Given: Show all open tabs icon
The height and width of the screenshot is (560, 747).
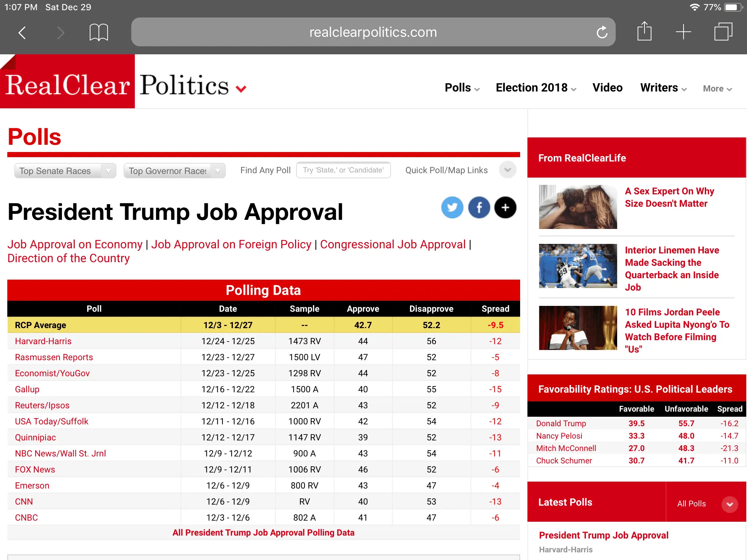Looking at the screenshot, I should tap(723, 32).
